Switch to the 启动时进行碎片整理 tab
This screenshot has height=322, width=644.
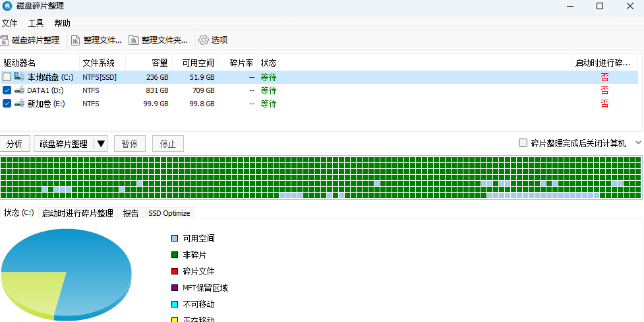pos(78,213)
